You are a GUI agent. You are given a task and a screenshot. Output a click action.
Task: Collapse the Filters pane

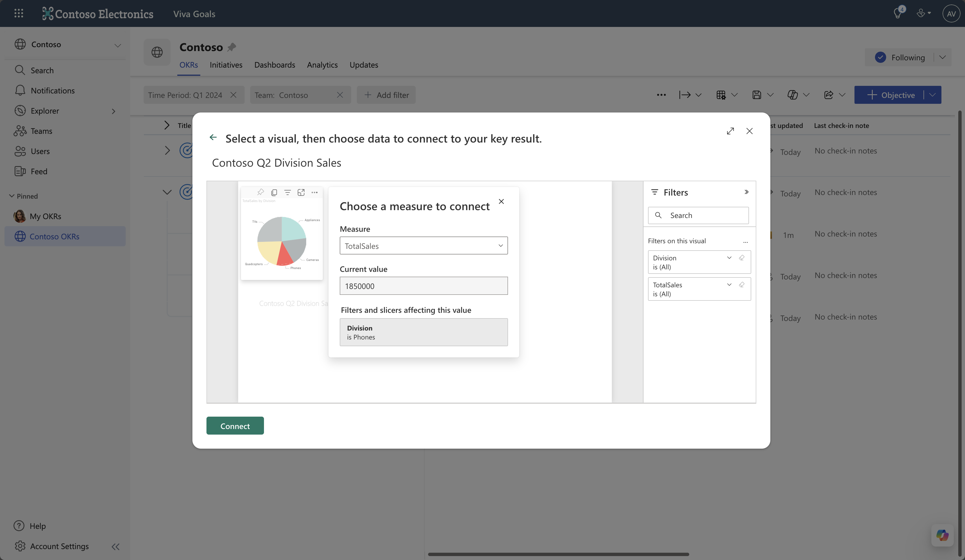pyautogui.click(x=746, y=192)
